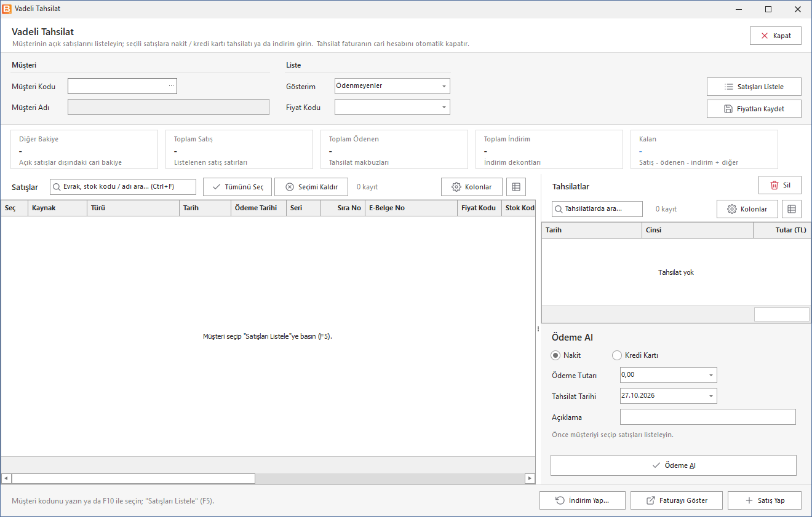
Task: Click Satışları Listele button
Action: [754, 87]
